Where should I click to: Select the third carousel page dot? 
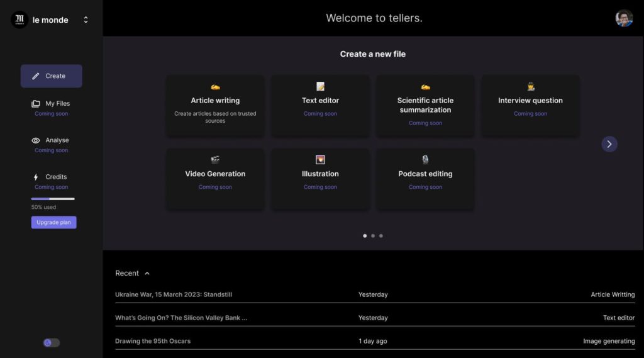pyautogui.click(x=381, y=236)
